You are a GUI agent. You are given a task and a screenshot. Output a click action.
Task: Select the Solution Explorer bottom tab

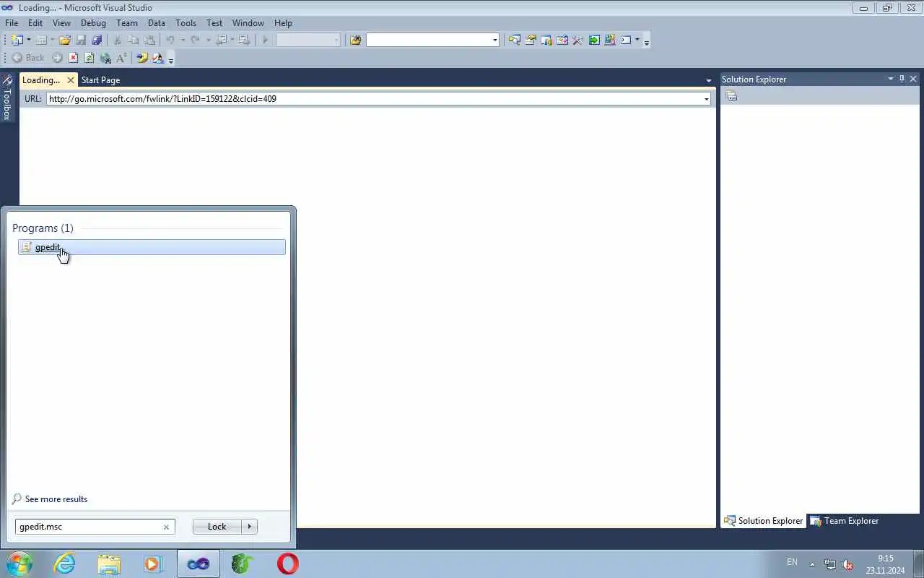point(764,521)
